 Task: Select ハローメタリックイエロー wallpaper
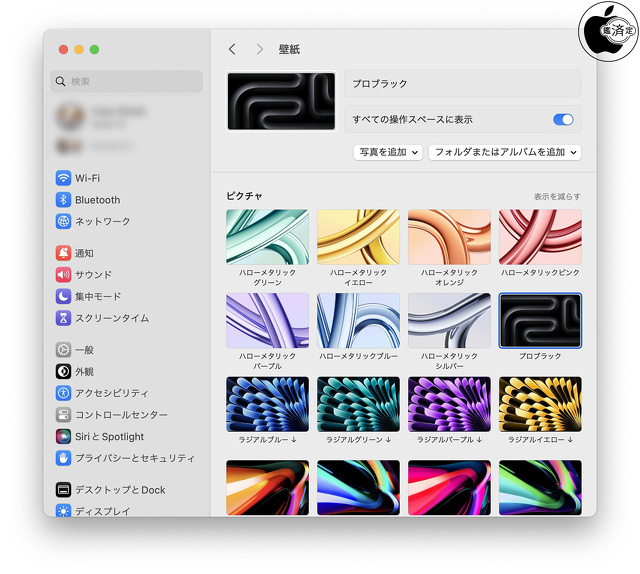point(358,237)
